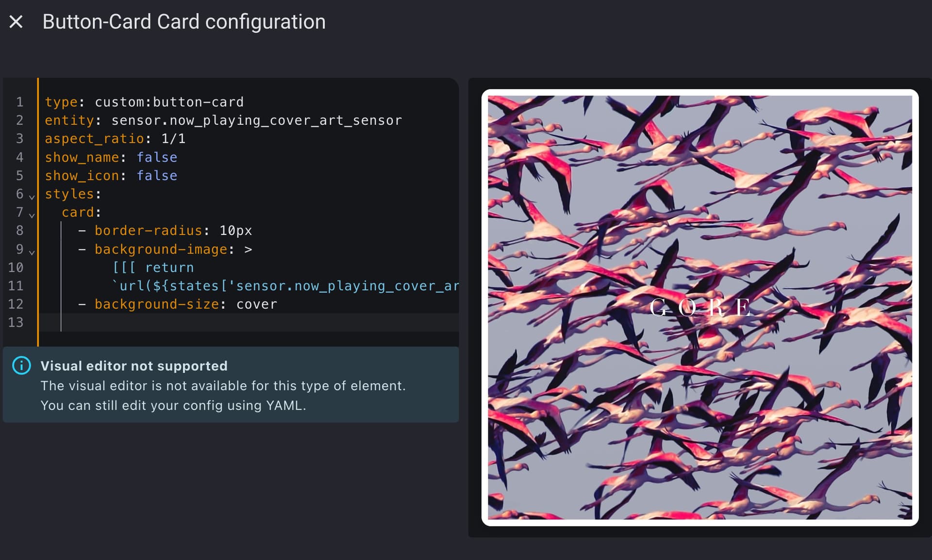The height and width of the screenshot is (560, 932).
Task: Fold the card section on line 7
Action: (x=32, y=215)
